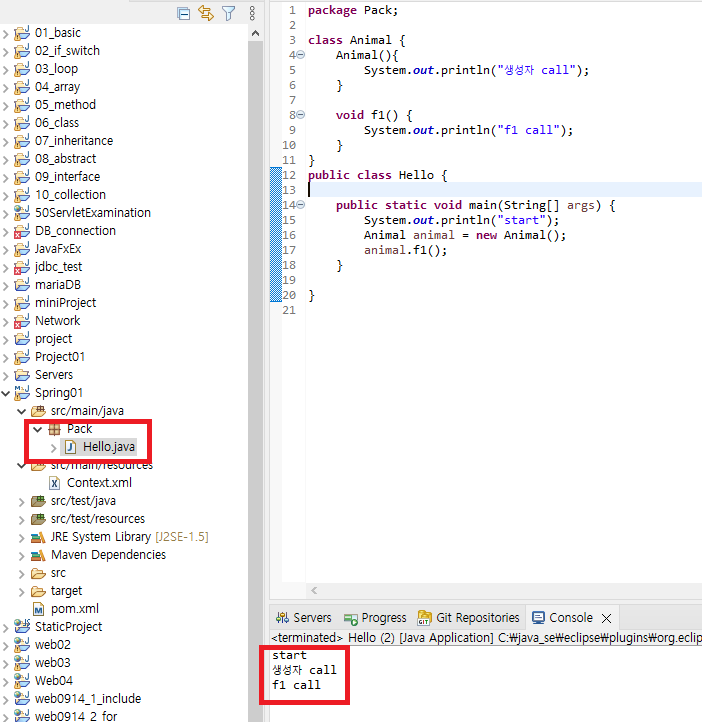Expand the 02_if_switch project

tap(6, 52)
